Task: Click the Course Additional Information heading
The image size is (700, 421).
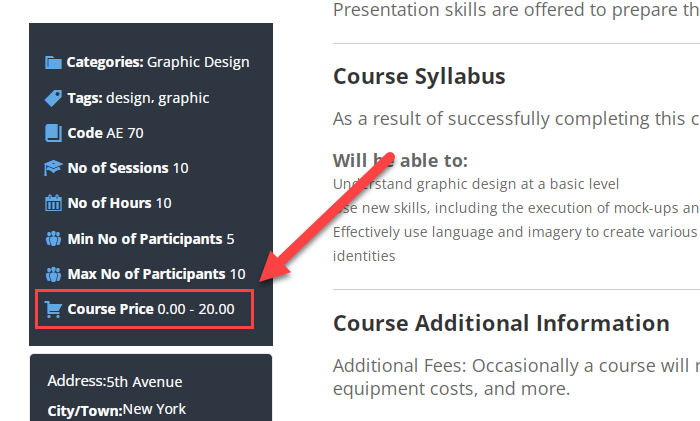Action: [501, 323]
